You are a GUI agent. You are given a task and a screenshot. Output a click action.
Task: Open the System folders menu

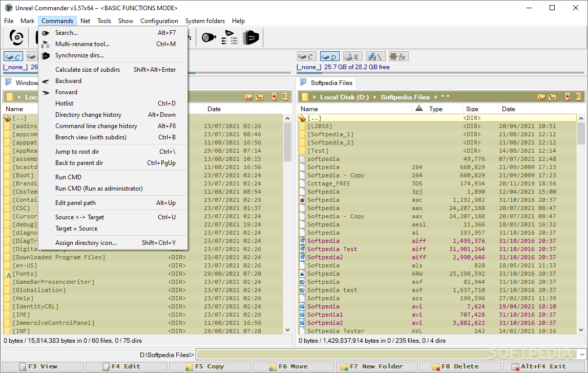pos(205,21)
